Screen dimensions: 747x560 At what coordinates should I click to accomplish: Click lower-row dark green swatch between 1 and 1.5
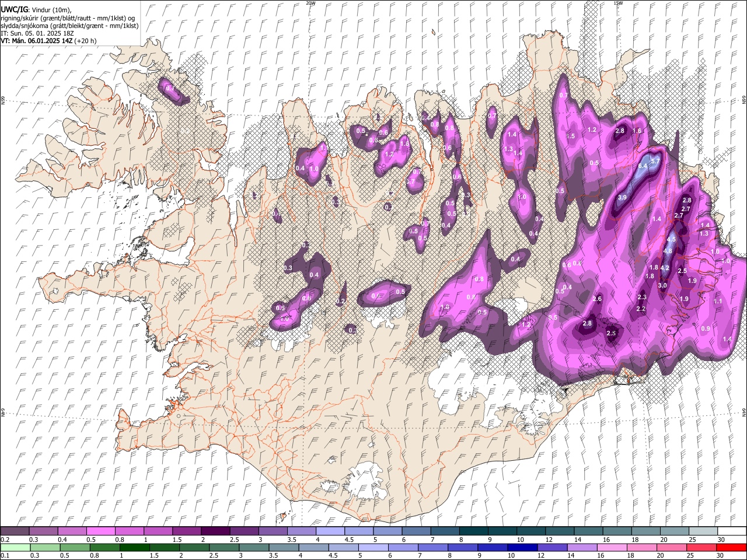134,547
